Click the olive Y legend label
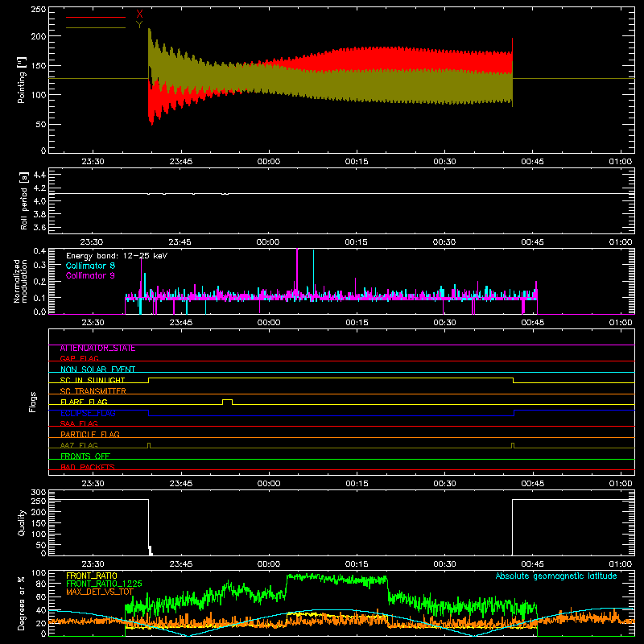644x644 pixels. (x=139, y=25)
